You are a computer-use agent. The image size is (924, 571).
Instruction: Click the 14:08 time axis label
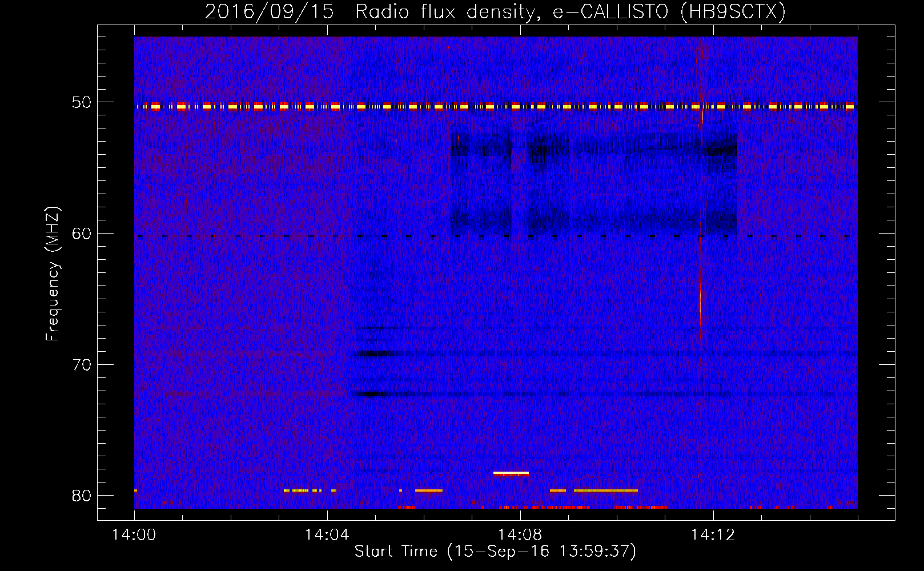click(520, 535)
